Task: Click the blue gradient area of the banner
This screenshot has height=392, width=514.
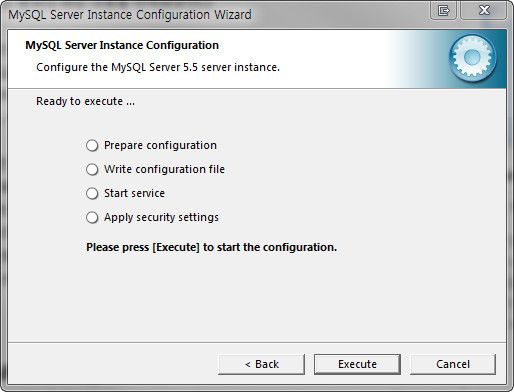Action: click(x=422, y=59)
